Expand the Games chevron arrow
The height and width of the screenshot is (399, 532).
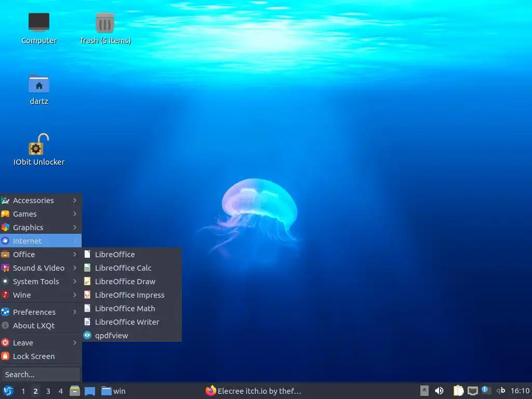tap(75, 214)
